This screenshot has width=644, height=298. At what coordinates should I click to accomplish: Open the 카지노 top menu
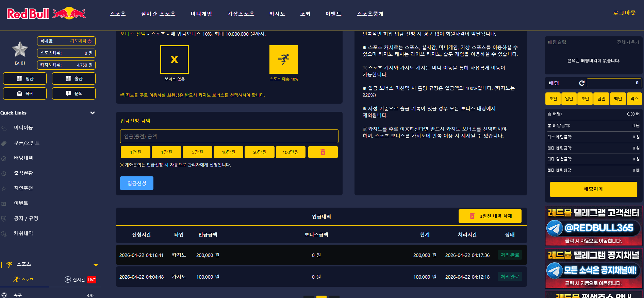(x=277, y=14)
